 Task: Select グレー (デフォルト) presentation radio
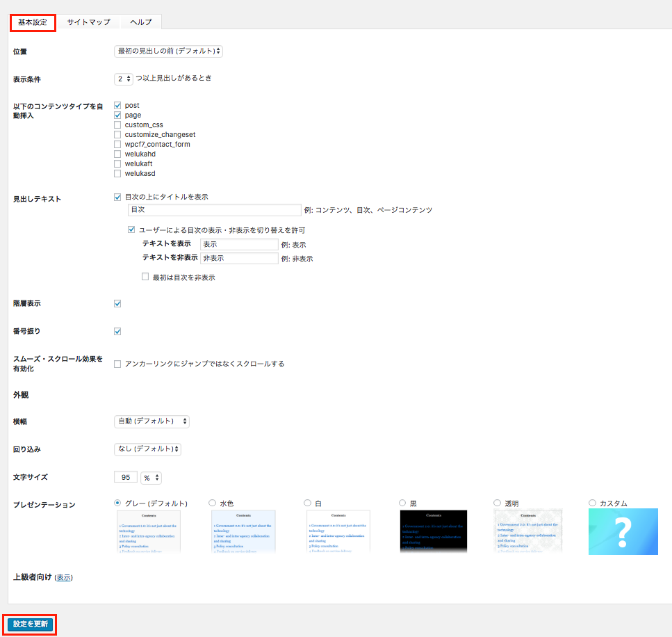[117, 503]
